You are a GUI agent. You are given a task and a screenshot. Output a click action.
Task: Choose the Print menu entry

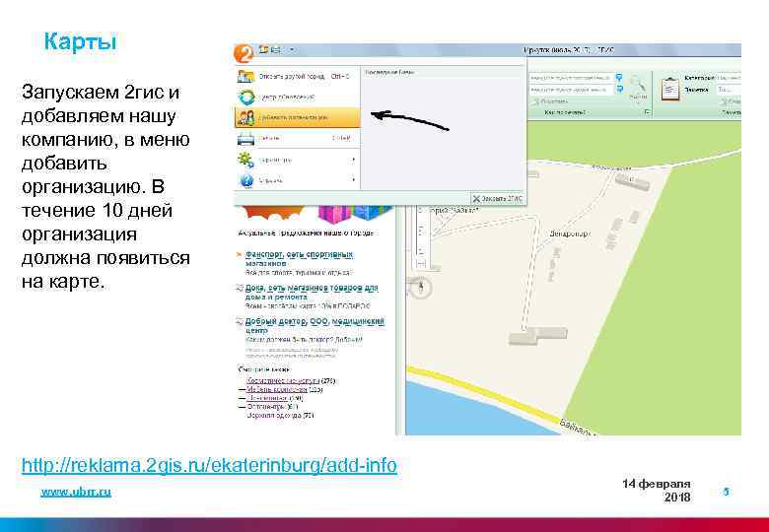point(298,139)
